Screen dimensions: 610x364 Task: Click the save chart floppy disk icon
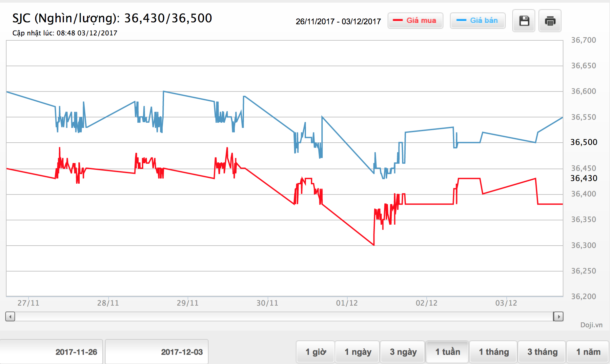(x=524, y=21)
